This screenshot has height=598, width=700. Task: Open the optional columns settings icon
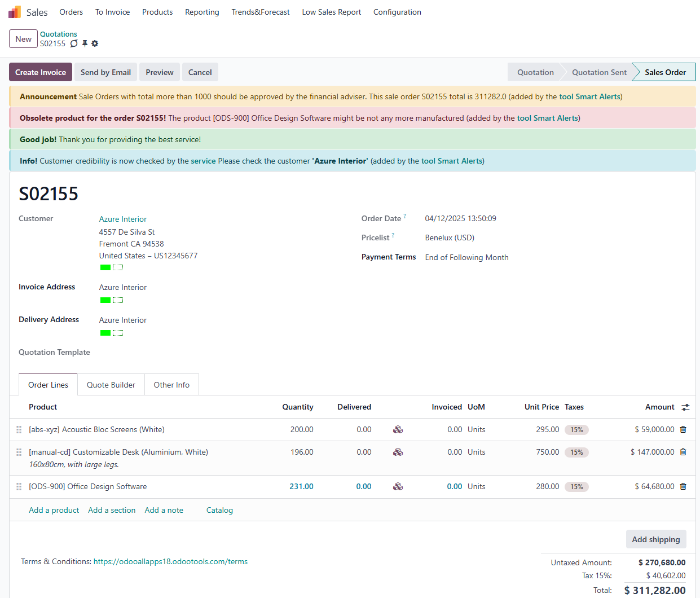[x=685, y=407]
